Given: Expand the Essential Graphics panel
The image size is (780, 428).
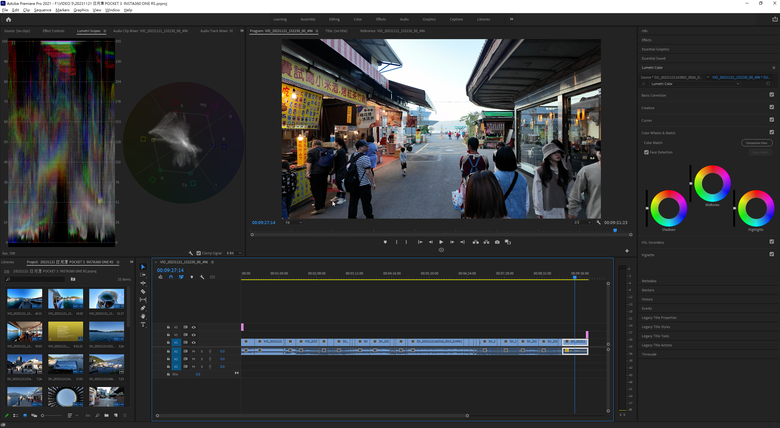Looking at the screenshot, I should (x=655, y=49).
